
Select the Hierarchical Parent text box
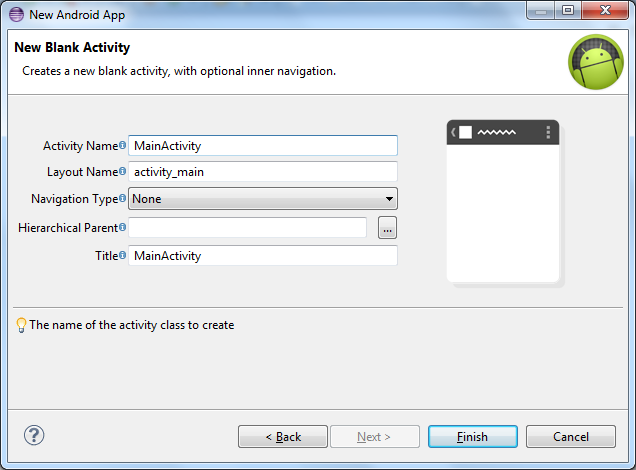pyautogui.click(x=247, y=228)
